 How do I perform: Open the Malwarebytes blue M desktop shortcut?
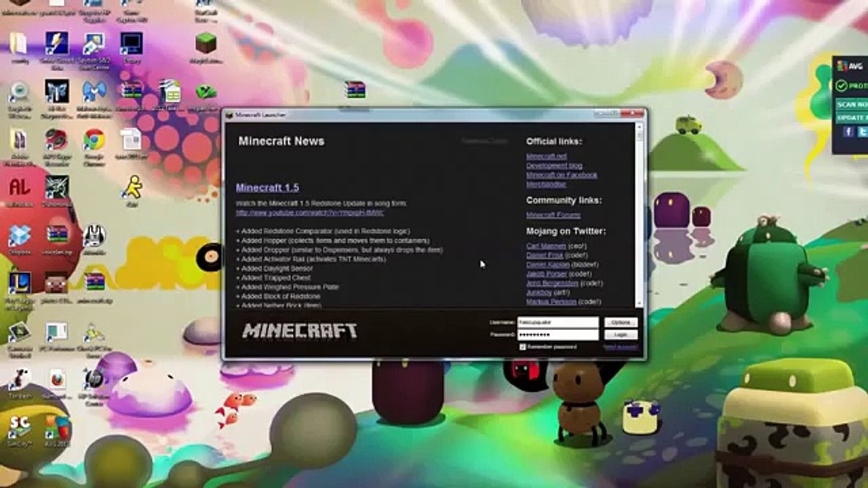94,91
